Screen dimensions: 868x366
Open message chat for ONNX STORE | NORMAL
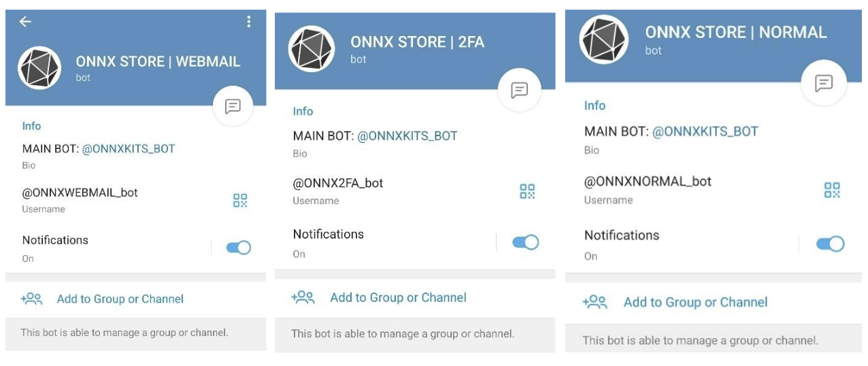pos(824,84)
